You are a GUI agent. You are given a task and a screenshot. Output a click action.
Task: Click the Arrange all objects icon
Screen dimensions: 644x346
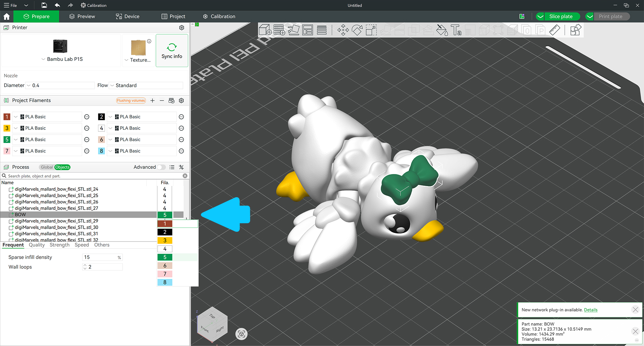coord(308,30)
